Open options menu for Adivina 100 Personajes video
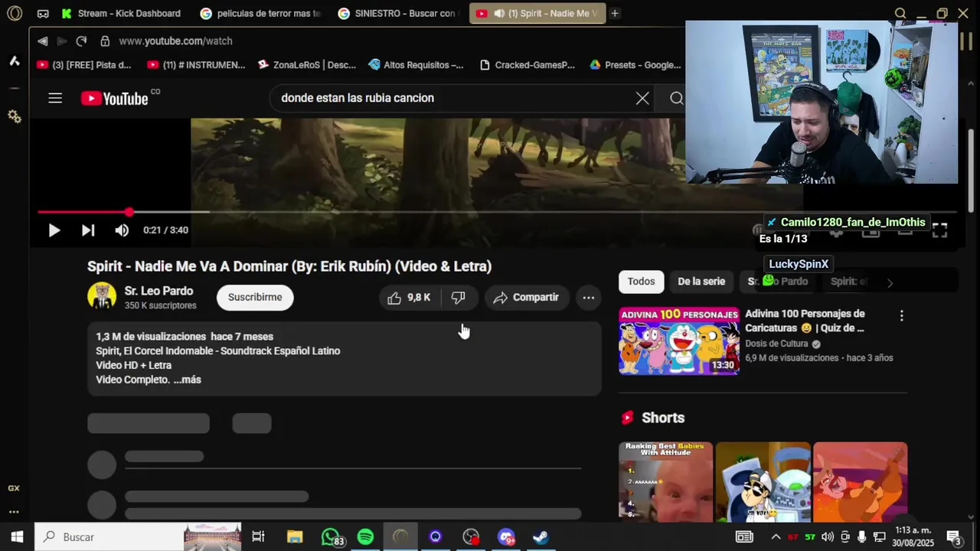The width and height of the screenshot is (980, 551). (901, 315)
